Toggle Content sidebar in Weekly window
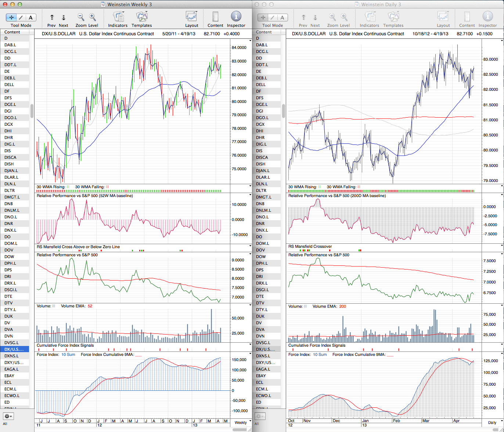 pos(215,17)
